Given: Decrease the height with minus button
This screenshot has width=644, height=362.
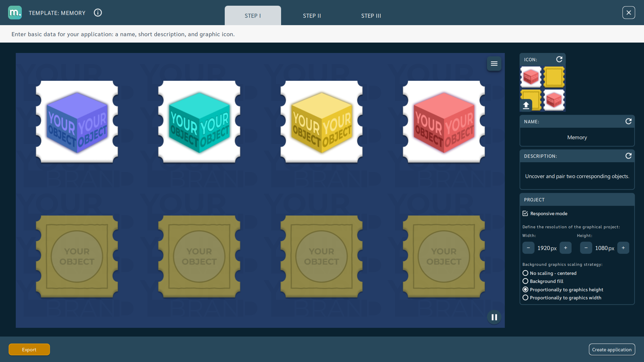Looking at the screenshot, I should [586, 248].
